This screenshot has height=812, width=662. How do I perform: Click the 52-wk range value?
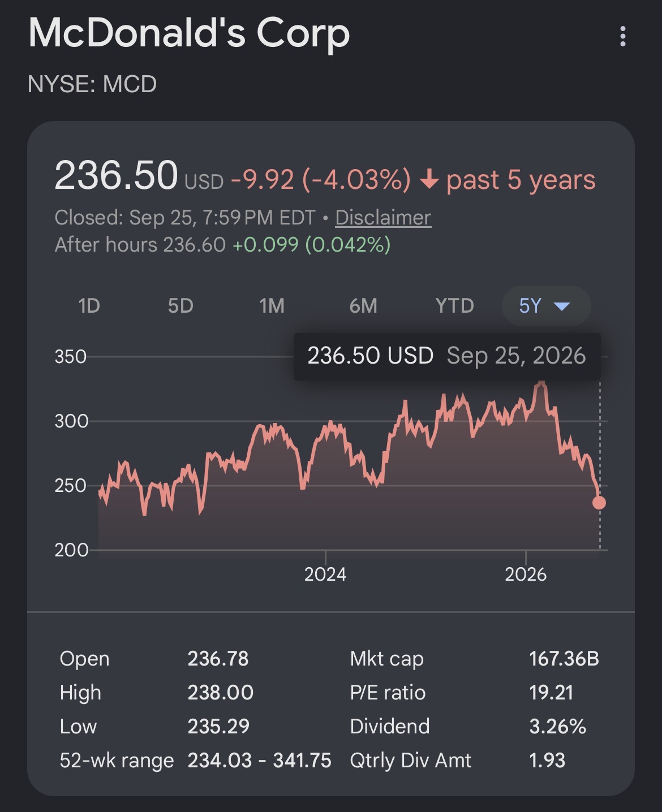(x=259, y=761)
